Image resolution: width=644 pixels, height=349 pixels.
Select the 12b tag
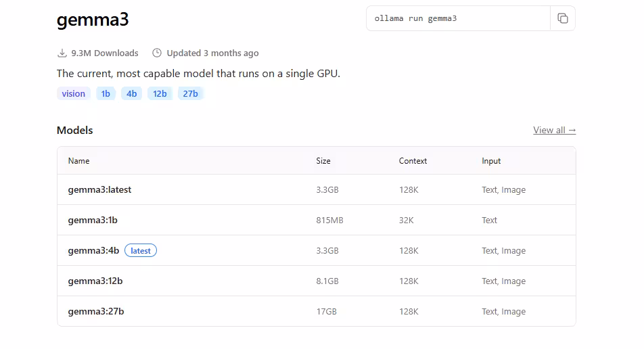(x=160, y=93)
